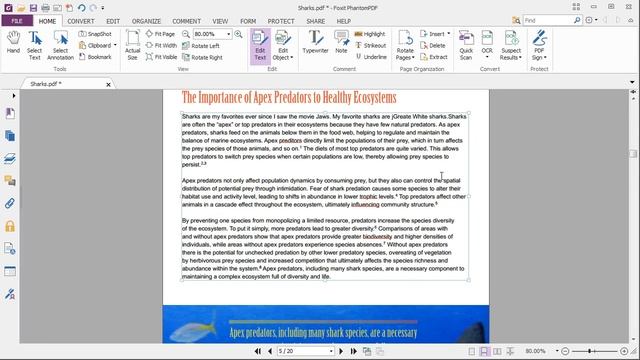Open the Clipboard dropdown

click(97, 45)
